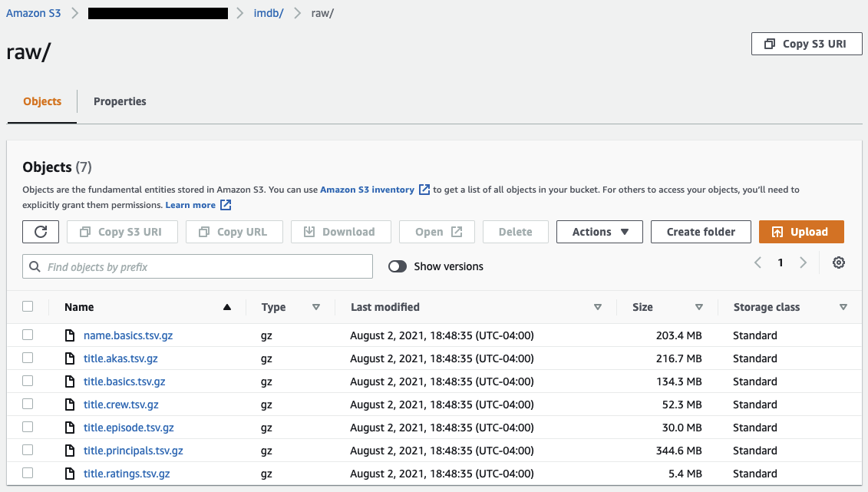Sort by Last modified using its column arrow
868x492 pixels.
[x=598, y=307]
